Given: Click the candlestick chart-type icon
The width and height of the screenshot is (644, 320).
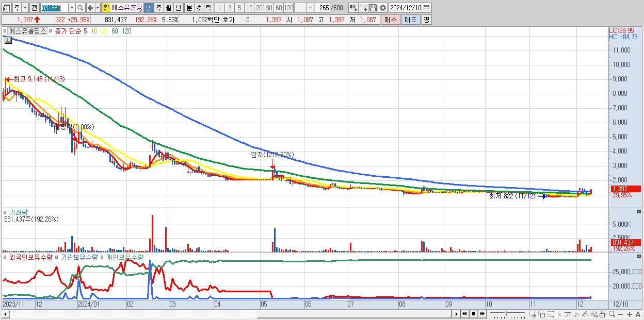Looking at the screenshot, I should coord(353,8).
